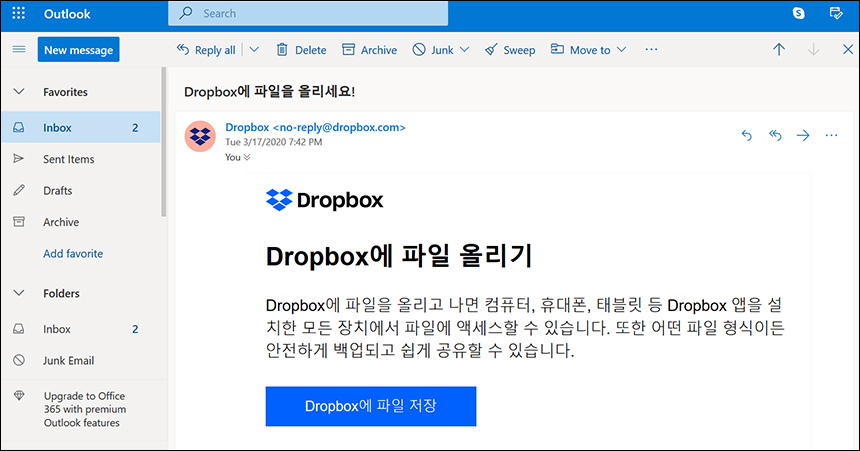
Task: Click the diamond premium icon
Action: tap(19, 396)
